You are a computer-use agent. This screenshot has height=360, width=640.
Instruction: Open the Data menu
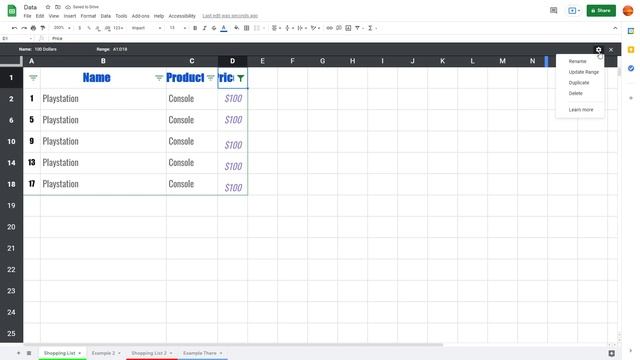pos(106,16)
